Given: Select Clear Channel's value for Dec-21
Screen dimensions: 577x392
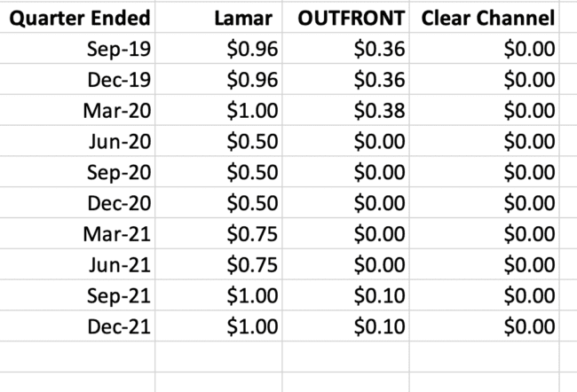Looking at the screenshot, I should pos(530,326).
